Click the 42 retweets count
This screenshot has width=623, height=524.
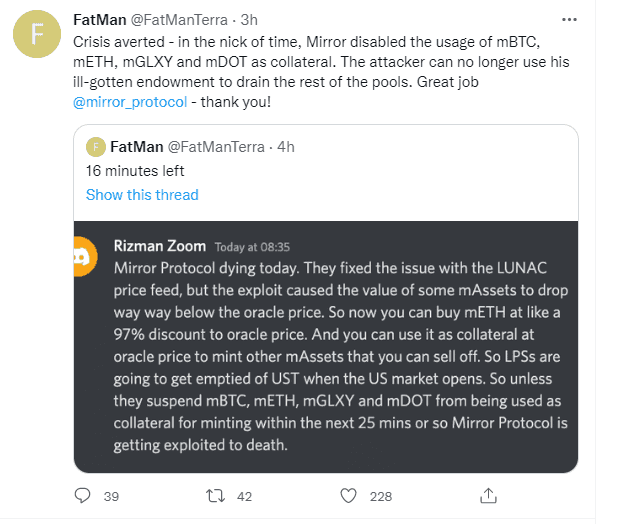241,494
